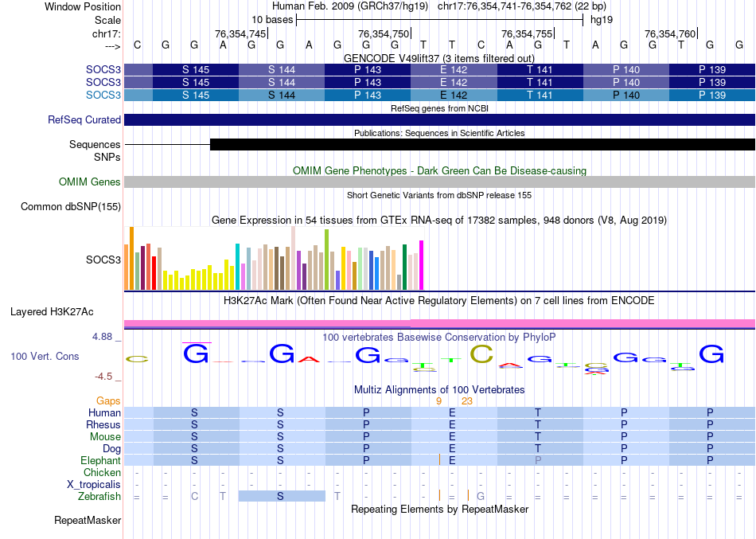The width and height of the screenshot is (756, 539).
Task: Click the 'Layered H3K27Ac' track label
Action: click(x=52, y=312)
